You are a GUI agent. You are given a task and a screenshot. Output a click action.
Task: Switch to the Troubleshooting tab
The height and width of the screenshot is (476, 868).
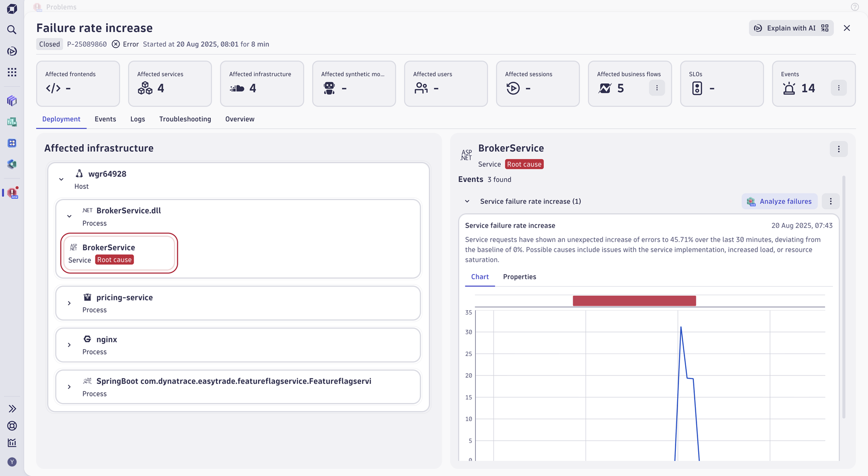(x=185, y=119)
